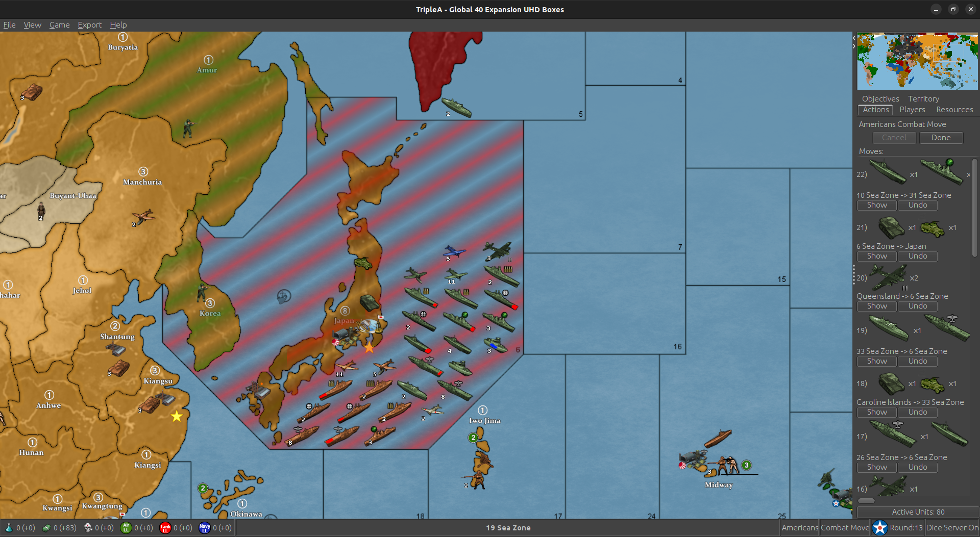Open the Game menu
Screen dimensions: 980x537
[59, 25]
